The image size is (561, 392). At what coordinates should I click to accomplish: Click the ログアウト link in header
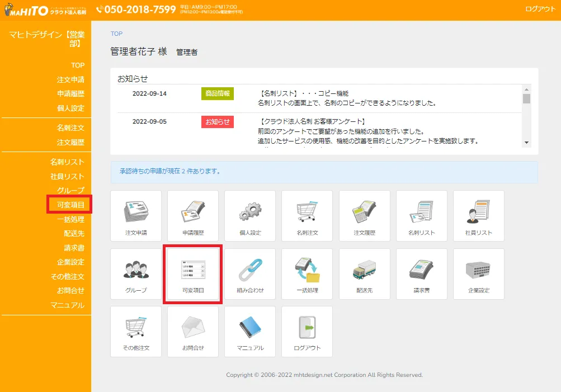tap(540, 10)
